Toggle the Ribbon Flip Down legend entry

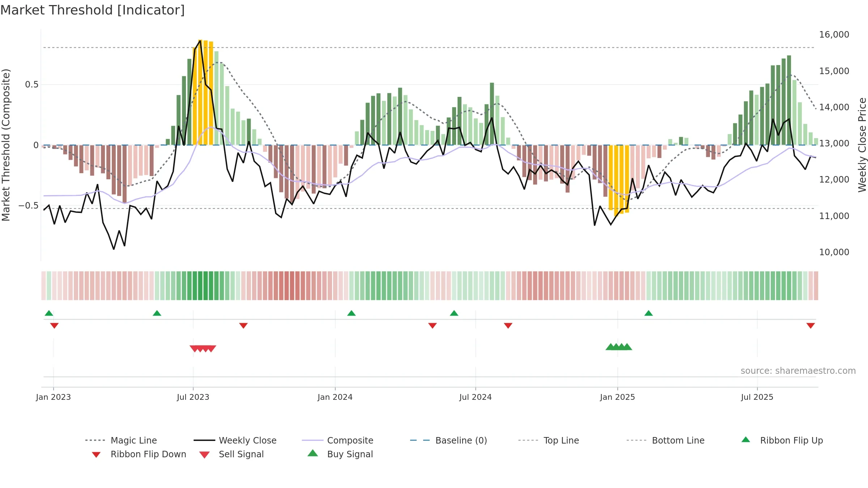pos(139,454)
